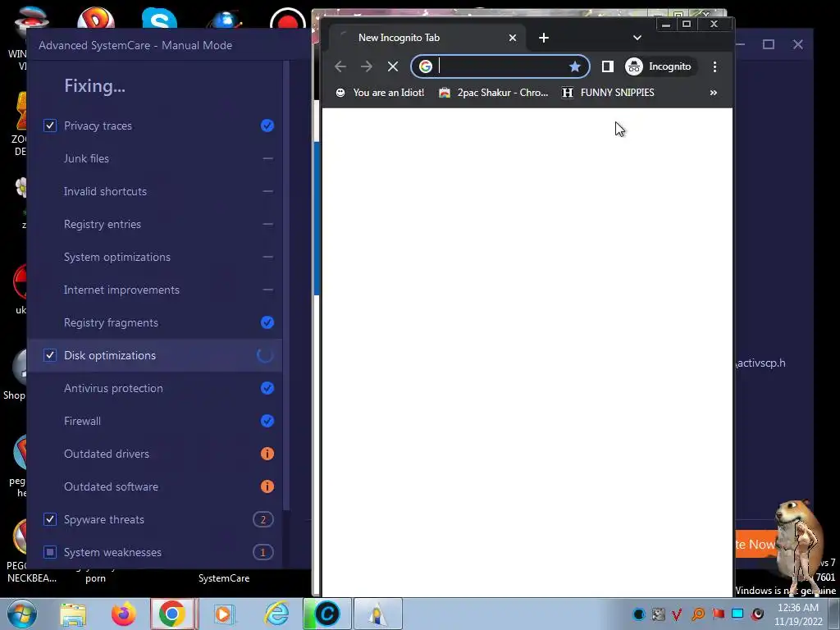Select the 'Firewall' row label

click(x=82, y=421)
